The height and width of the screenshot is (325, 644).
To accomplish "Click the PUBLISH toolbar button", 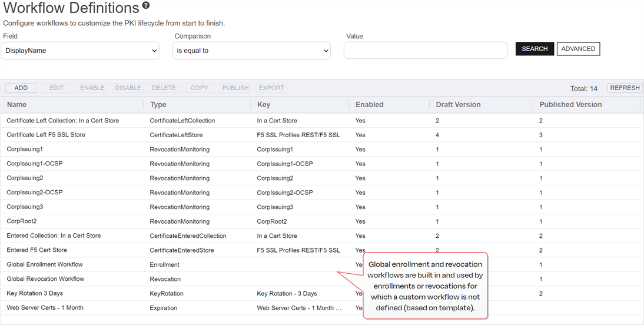I will coord(235,88).
